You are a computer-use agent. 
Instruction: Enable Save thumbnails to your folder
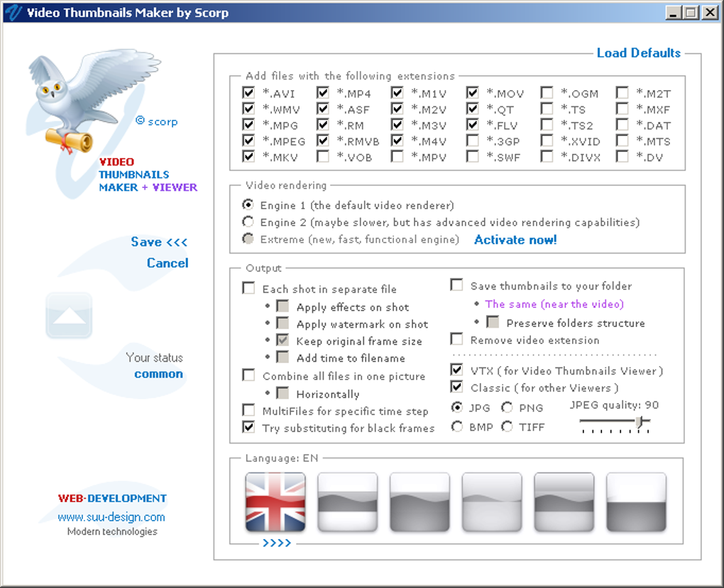tap(456, 285)
